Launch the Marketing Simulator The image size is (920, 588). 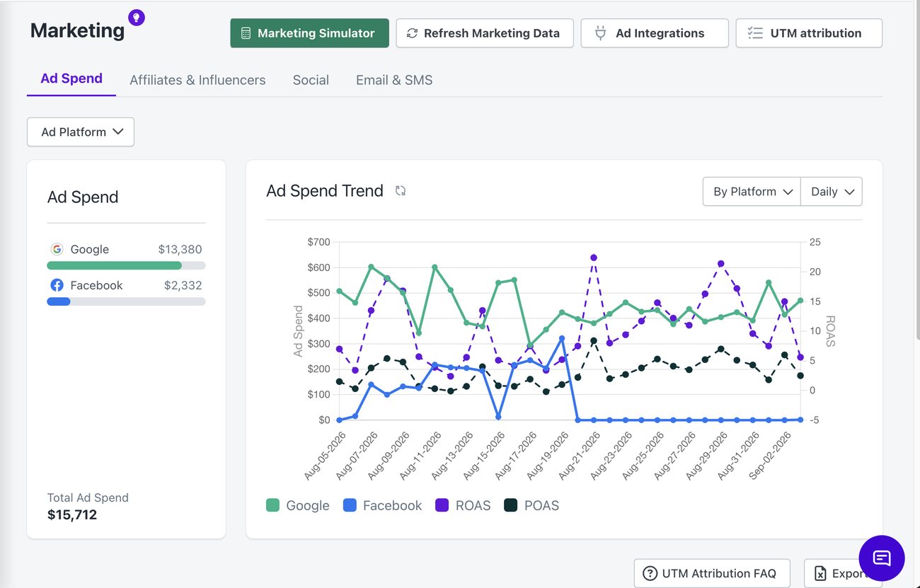(309, 33)
